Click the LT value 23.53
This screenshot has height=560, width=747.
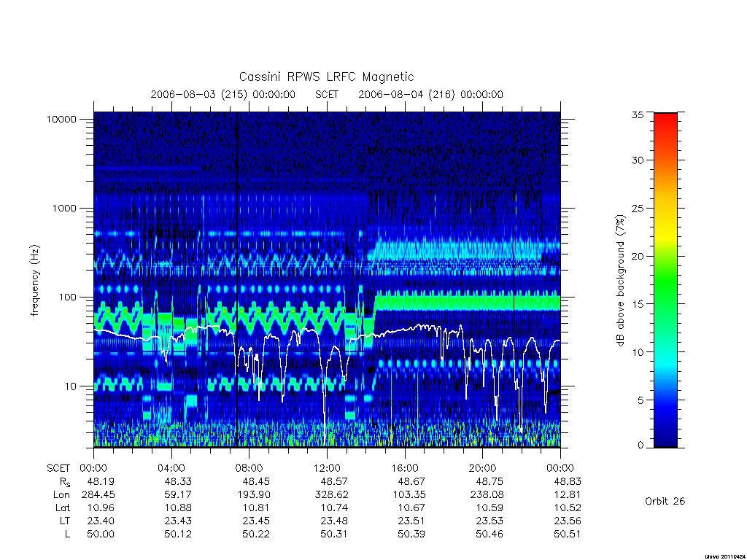489,521
